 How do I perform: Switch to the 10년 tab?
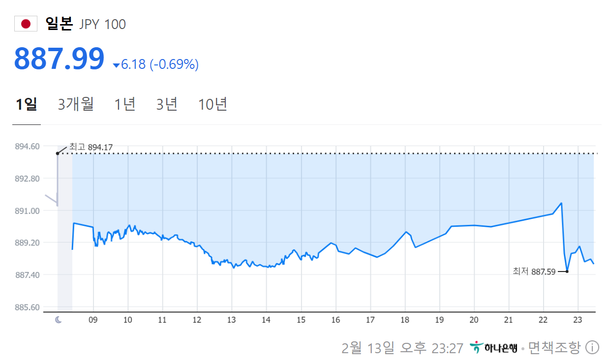pyautogui.click(x=213, y=104)
